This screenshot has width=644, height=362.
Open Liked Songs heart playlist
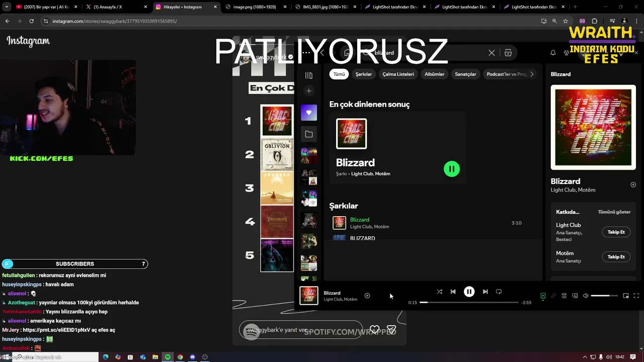click(x=309, y=113)
